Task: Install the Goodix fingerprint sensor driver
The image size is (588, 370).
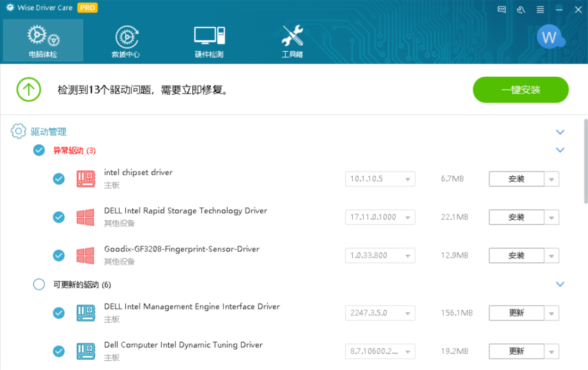Action: click(516, 255)
